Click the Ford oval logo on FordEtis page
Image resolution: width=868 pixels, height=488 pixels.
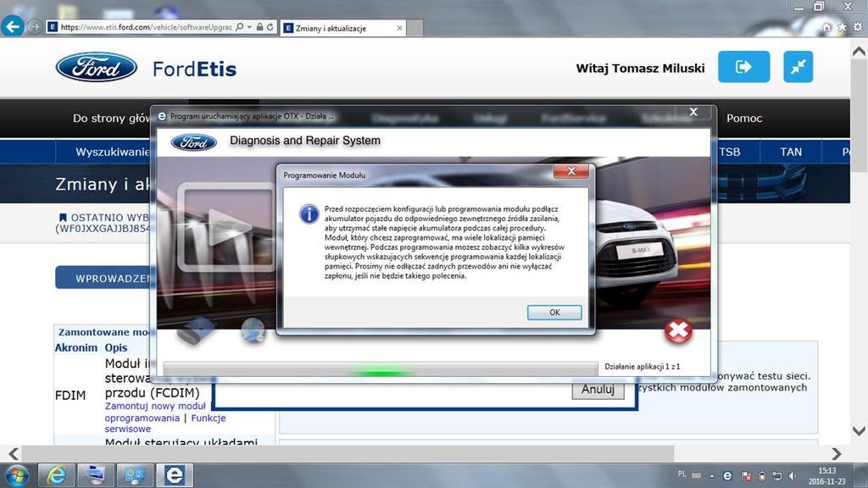pos(97,68)
